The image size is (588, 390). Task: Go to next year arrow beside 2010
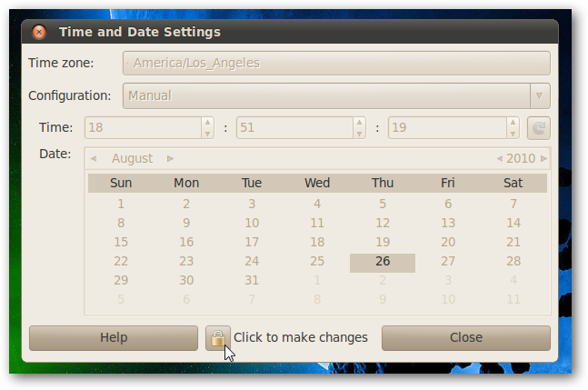tap(543, 158)
